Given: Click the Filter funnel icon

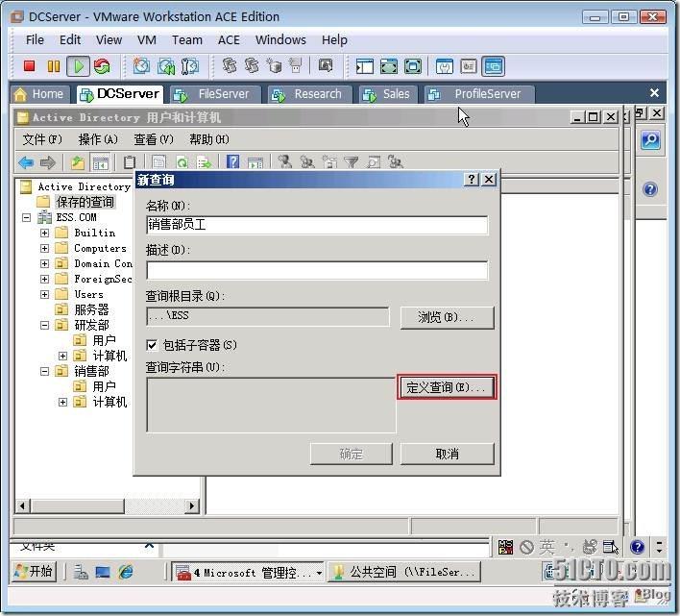Looking at the screenshot, I should point(351,162).
